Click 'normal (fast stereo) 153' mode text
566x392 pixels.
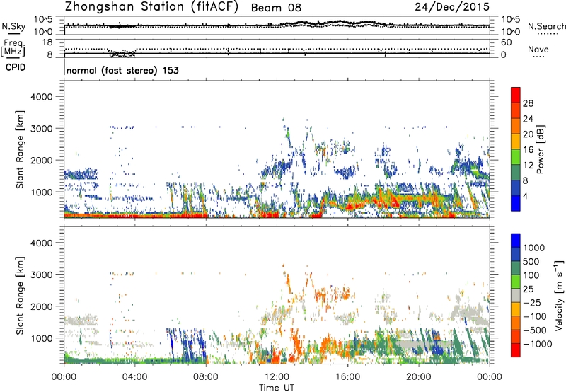pyautogui.click(x=122, y=70)
